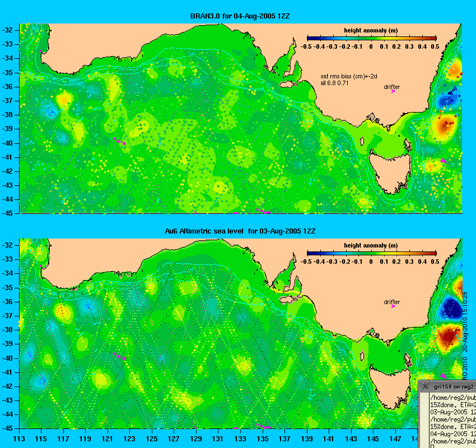Image resolution: width=476 pixels, height=448 pixels.
Task: Click latitude label -32 on the BRAN3.0 map
Action: [8, 30]
